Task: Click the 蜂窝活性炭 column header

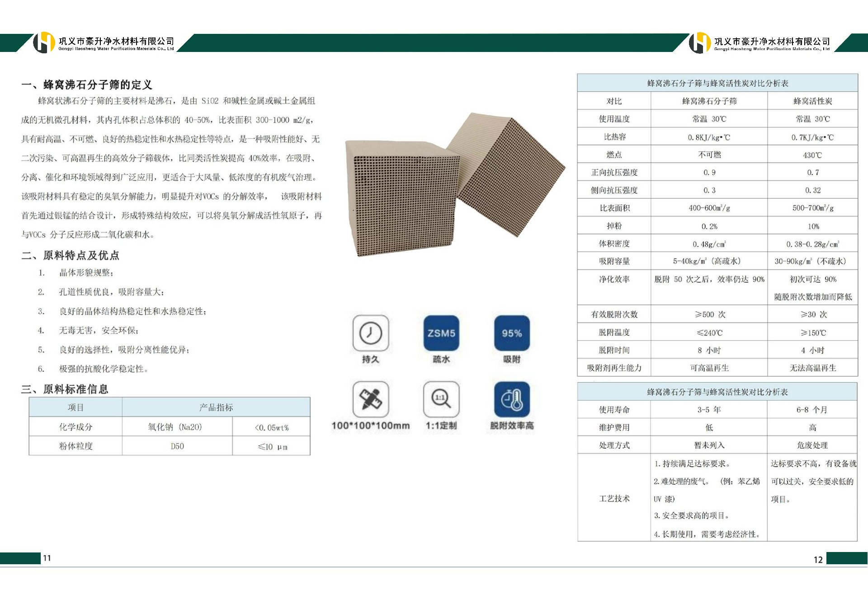Action: 812,101
